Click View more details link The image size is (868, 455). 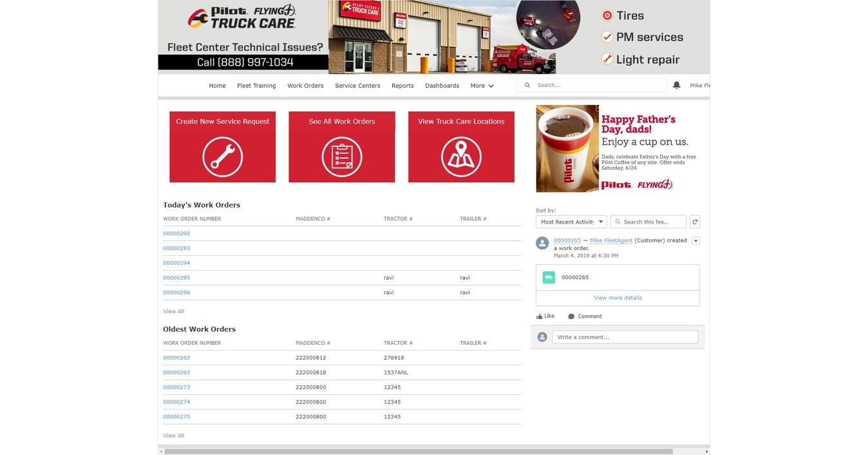618,298
